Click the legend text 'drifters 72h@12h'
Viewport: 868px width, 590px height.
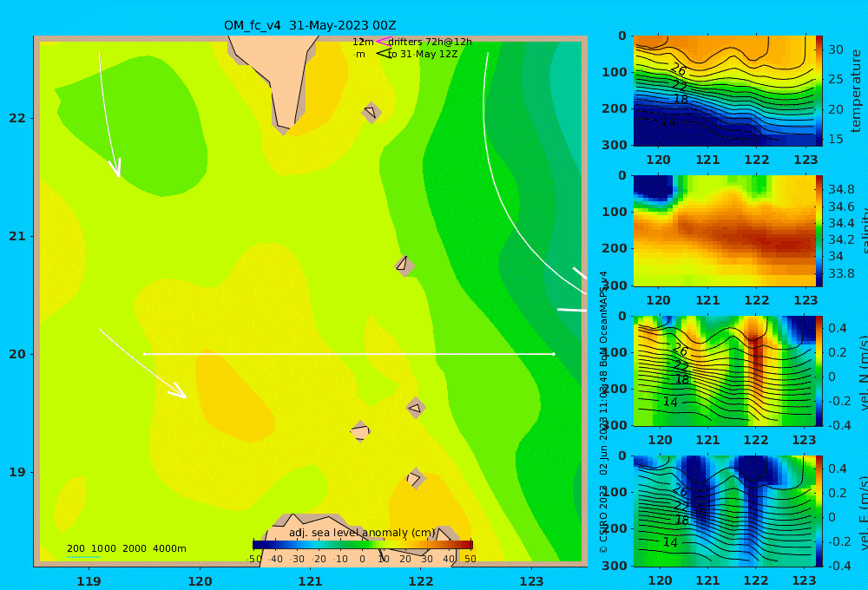click(431, 42)
